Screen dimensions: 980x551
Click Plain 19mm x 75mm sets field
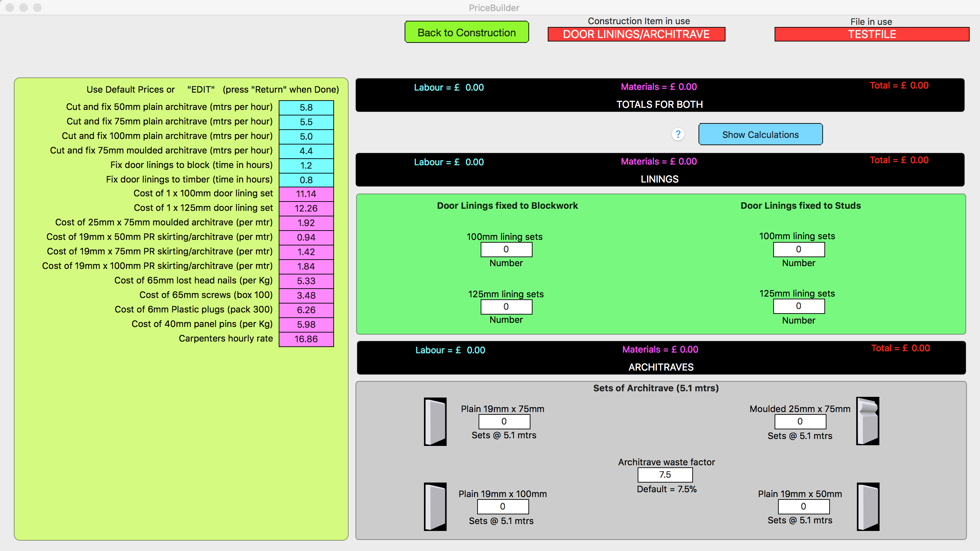coord(504,421)
